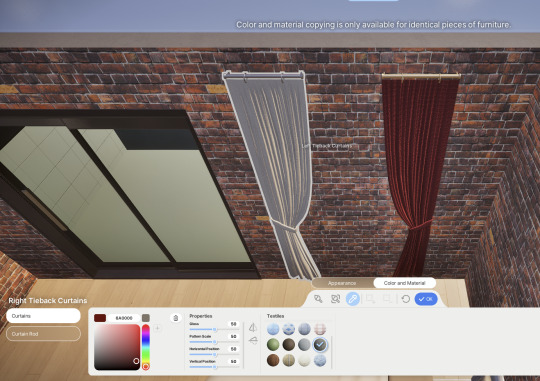Switch to the Appearance tab
The image size is (540, 381).
point(342,283)
